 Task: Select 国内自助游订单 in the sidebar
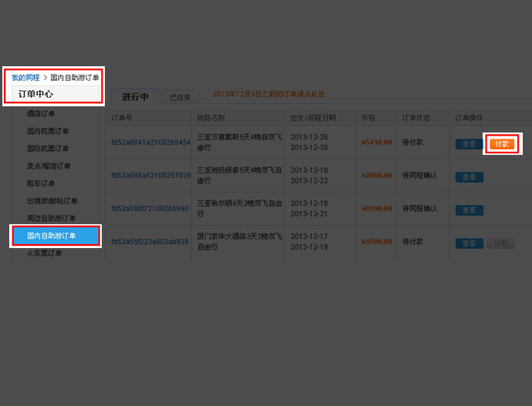(56, 236)
